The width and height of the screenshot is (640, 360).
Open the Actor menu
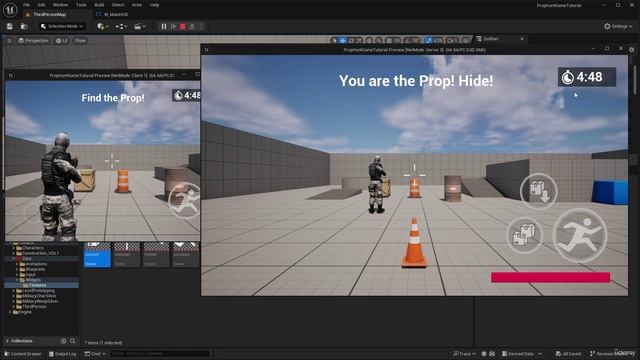coord(137,5)
